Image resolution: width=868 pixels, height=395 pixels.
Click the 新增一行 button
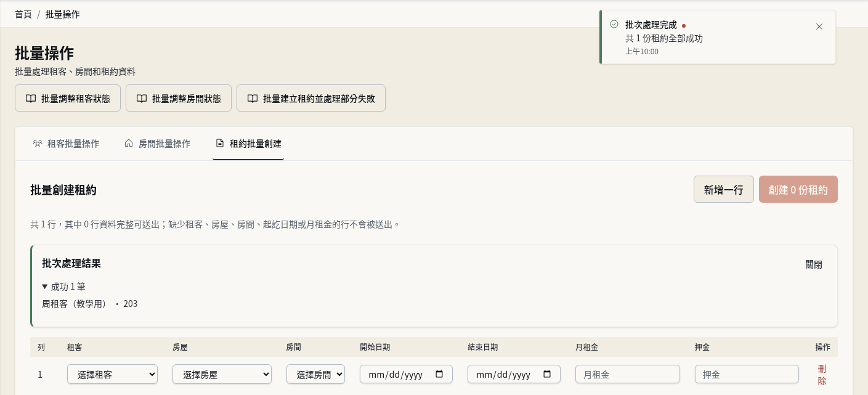pyautogui.click(x=724, y=189)
